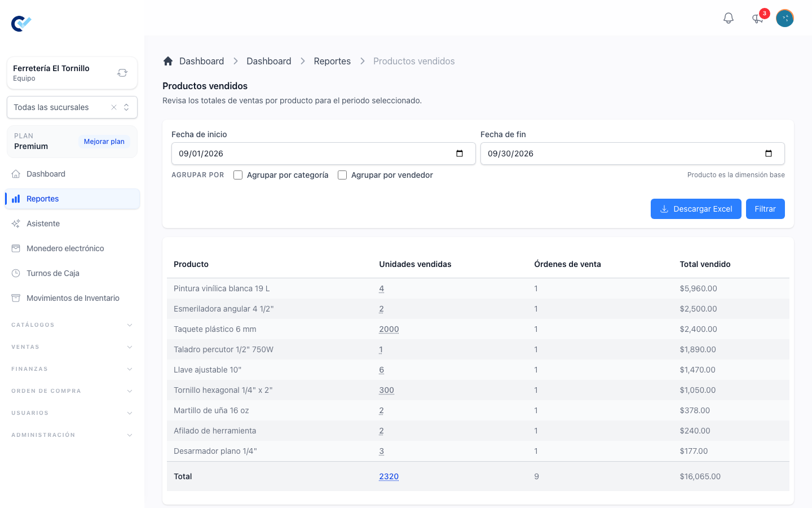This screenshot has height=508, width=812.
Task: Open the notifications bell
Action: (x=729, y=18)
